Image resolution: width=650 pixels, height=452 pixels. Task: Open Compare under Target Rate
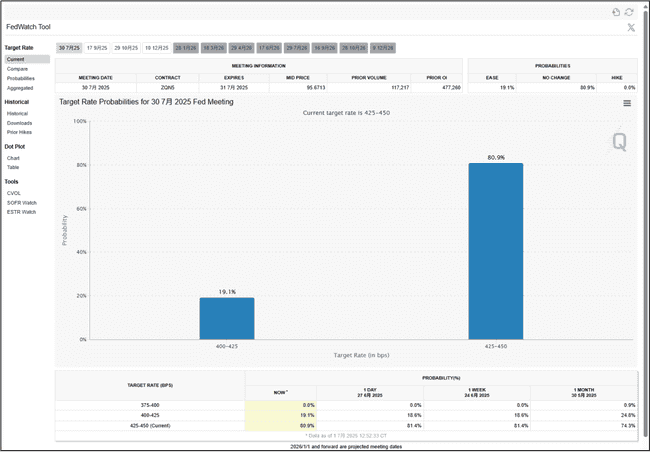17,69
